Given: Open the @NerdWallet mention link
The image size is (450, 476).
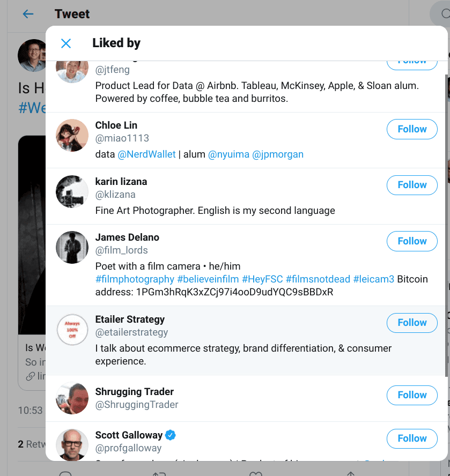Looking at the screenshot, I should [147, 154].
